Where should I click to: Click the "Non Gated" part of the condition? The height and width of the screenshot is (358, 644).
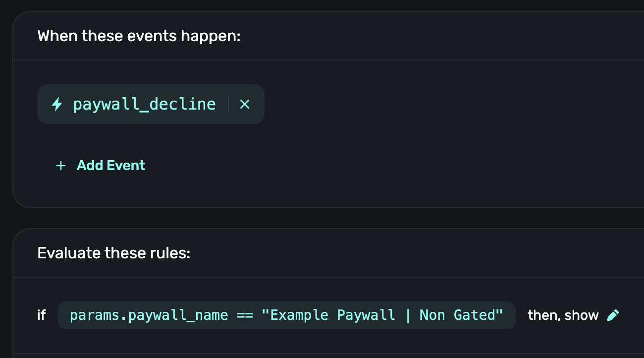point(461,315)
